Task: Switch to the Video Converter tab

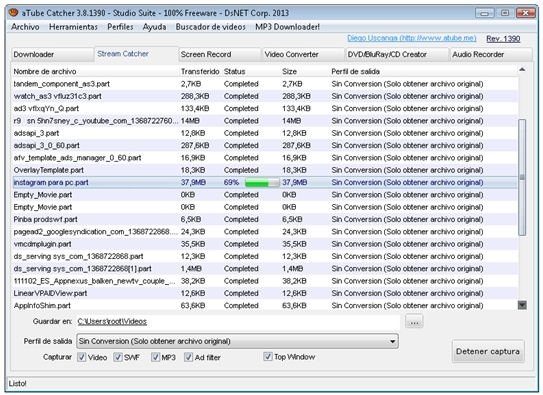Action: [303, 55]
